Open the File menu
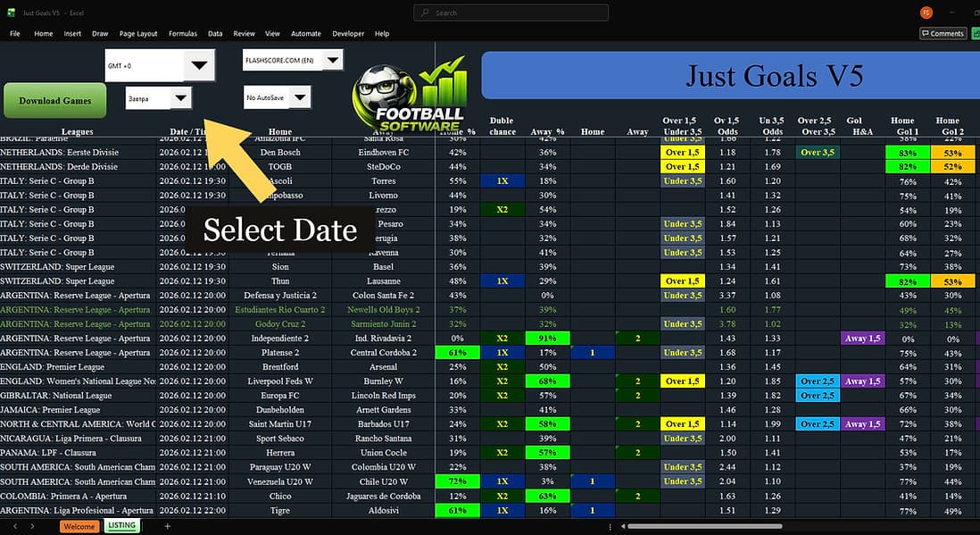The image size is (980, 535). click(x=15, y=34)
